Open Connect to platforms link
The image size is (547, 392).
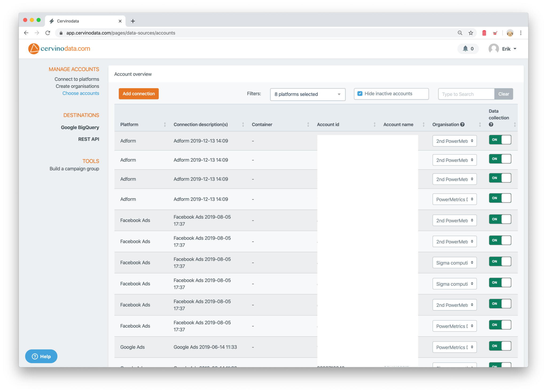tap(77, 79)
